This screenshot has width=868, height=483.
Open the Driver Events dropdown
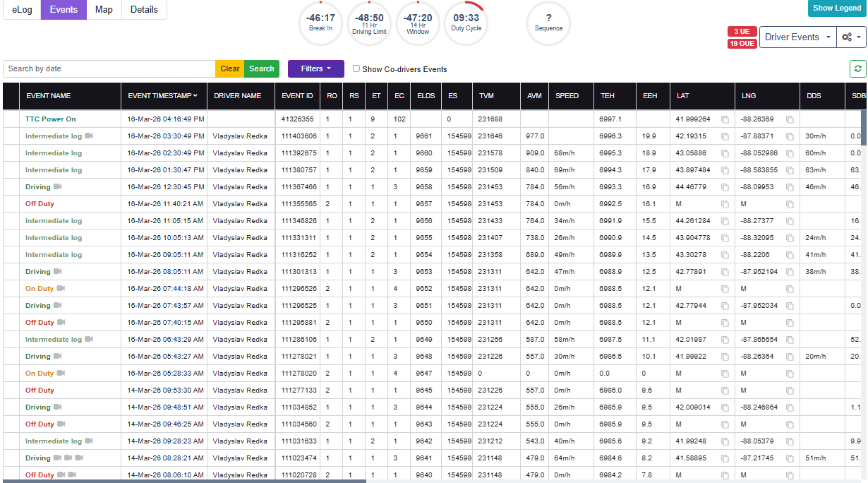[x=797, y=37]
